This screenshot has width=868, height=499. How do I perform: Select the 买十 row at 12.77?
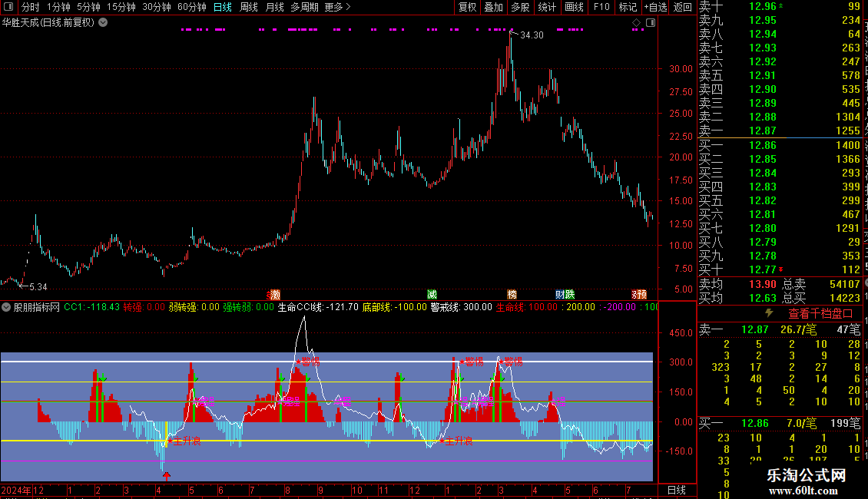[780, 269]
